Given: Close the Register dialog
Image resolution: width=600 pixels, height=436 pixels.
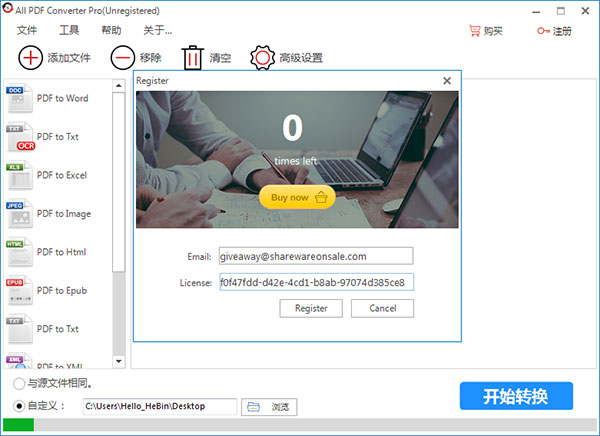Looking at the screenshot, I should [x=447, y=81].
